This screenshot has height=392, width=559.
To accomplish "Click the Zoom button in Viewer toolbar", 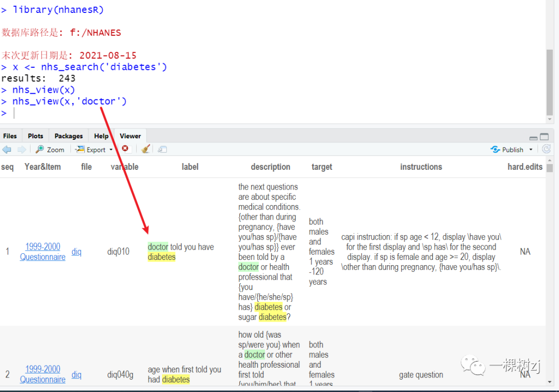I will coord(50,150).
